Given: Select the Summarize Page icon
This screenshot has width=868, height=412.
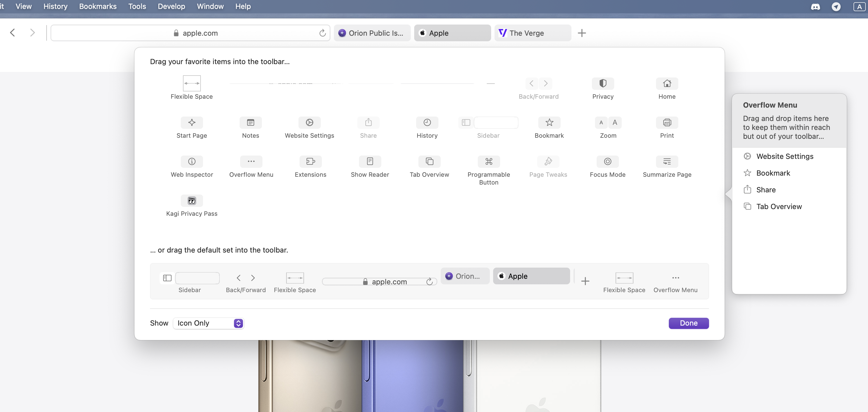Looking at the screenshot, I should click(x=667, y=161).
